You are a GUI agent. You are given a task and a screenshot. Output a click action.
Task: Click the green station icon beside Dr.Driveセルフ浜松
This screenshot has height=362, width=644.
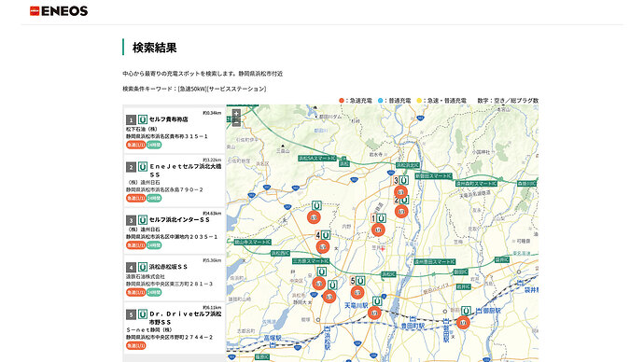143,314
